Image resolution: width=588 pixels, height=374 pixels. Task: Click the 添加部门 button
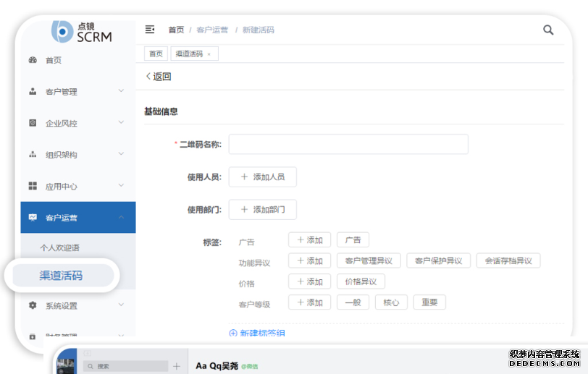click(262, 210)
